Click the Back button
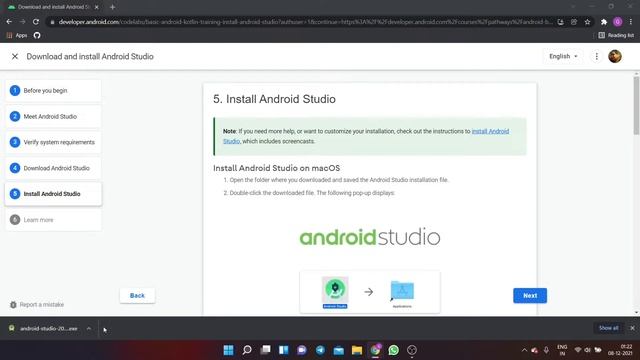The height and width of the screenshot is (360, 640). click(x=137, y=296)
